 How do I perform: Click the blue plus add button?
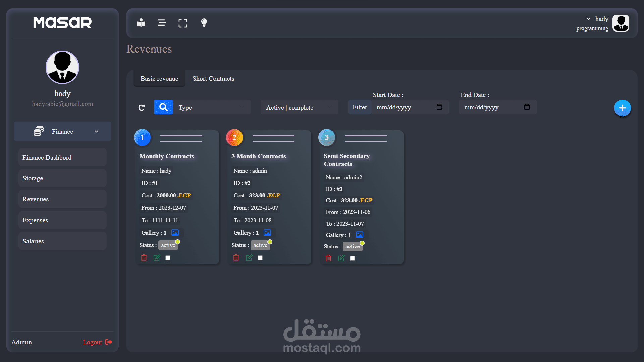tap(622, 108)
